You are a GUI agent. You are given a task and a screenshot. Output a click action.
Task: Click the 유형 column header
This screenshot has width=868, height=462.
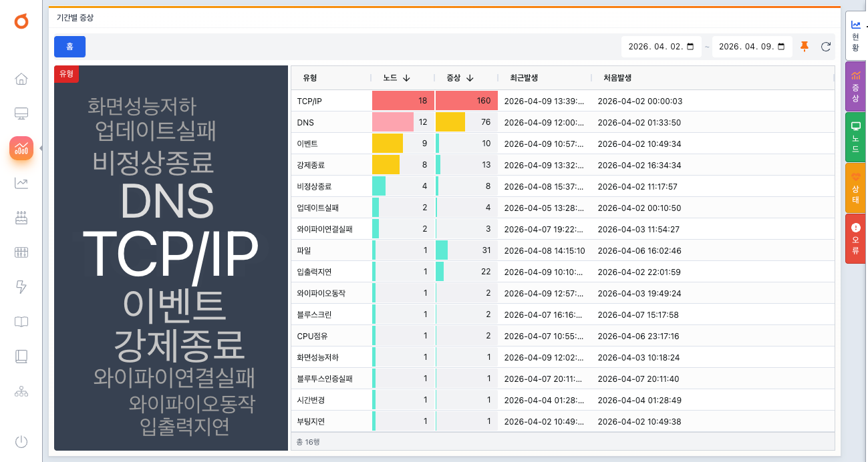pyautogui.click(x=331, y=78)
